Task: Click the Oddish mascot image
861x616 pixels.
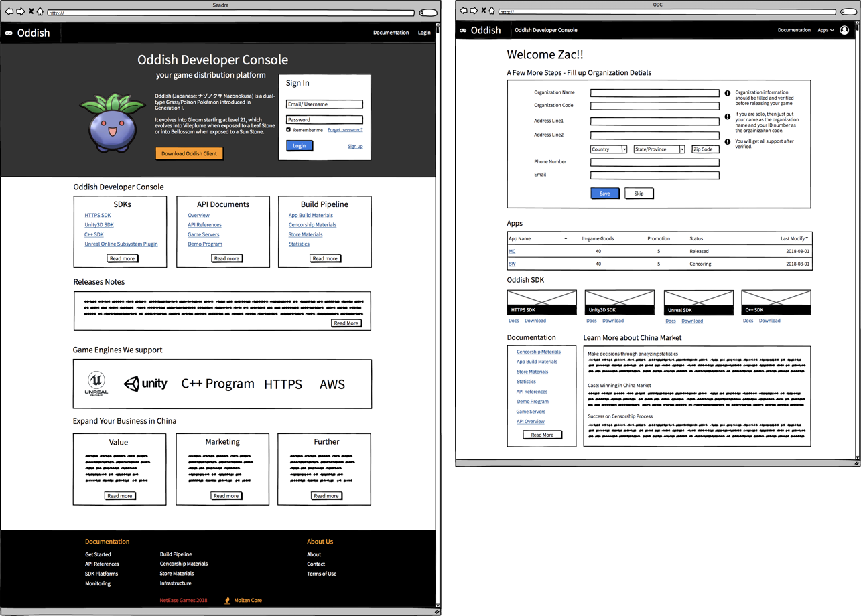Action: (x=112, y=124)
